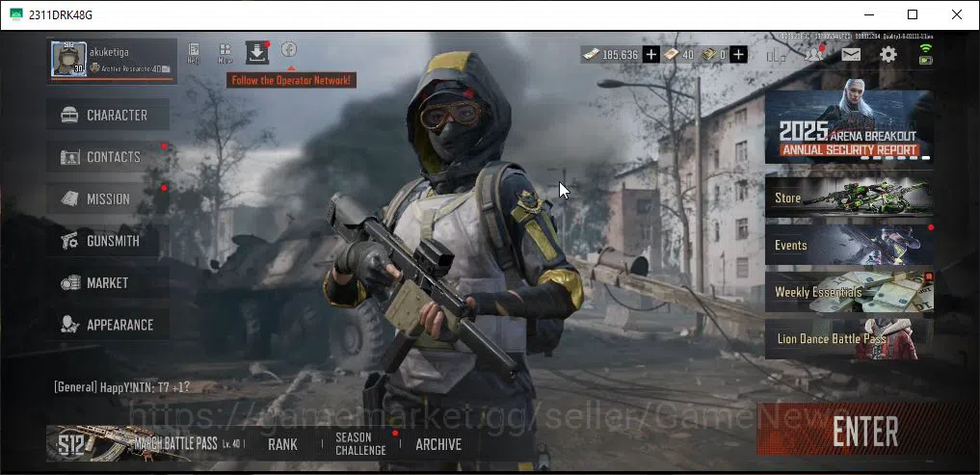Open the More grid icon
Viewport: 980px width, 475px height.
(225, 53)
